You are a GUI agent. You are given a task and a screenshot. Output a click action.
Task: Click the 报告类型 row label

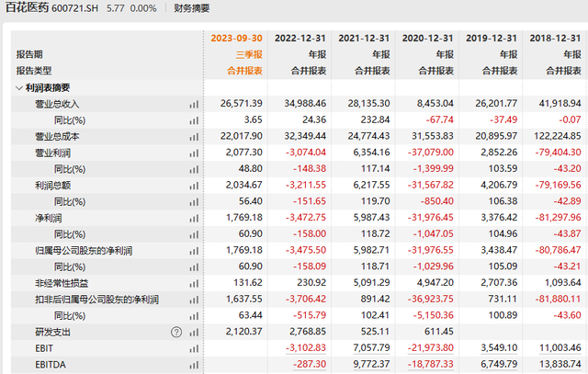click(x=34, y=71)
